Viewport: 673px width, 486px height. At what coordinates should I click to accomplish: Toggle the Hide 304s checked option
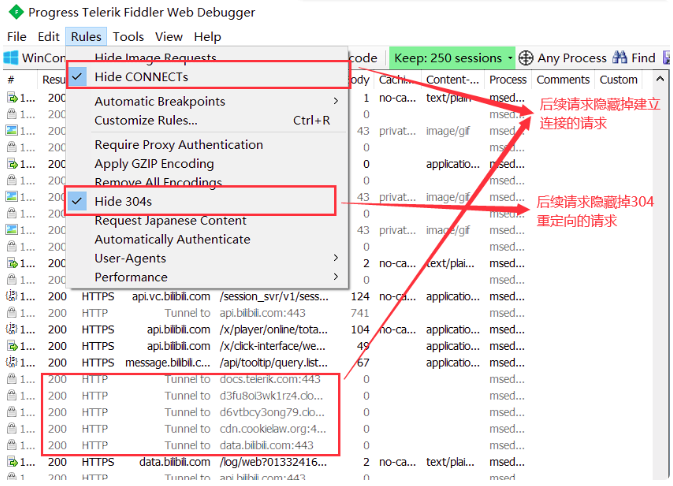[208, 201]
